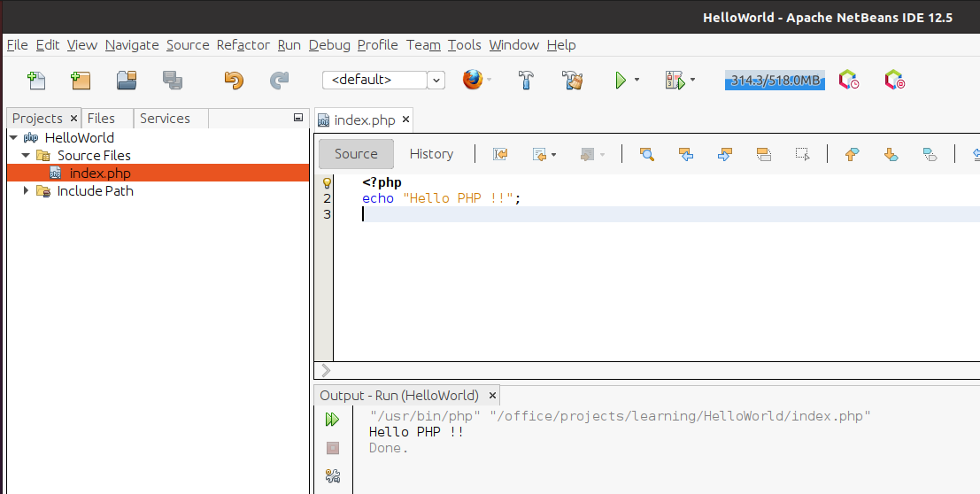Open the Refactor menu
This screenshot has width=980, height=494.
(243, 45)
